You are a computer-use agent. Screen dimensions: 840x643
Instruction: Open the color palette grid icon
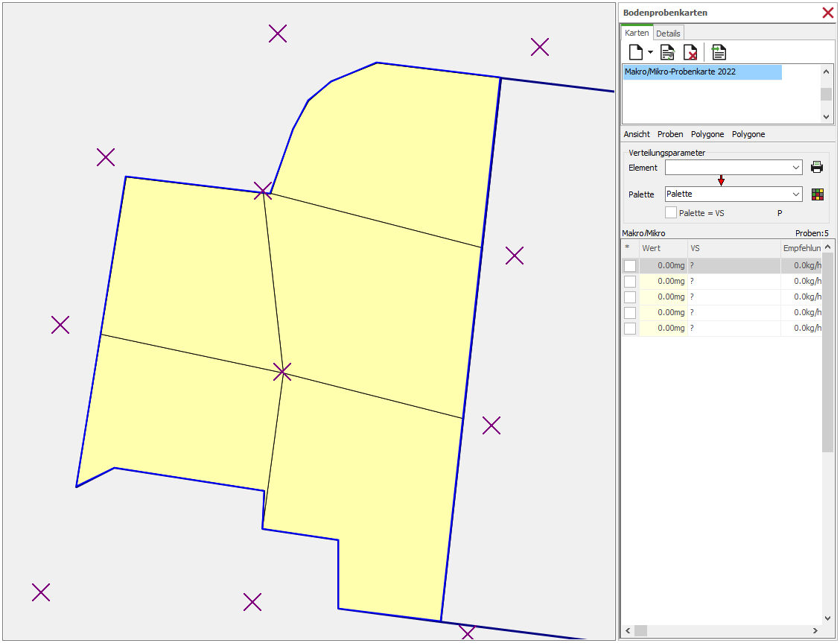817,194
